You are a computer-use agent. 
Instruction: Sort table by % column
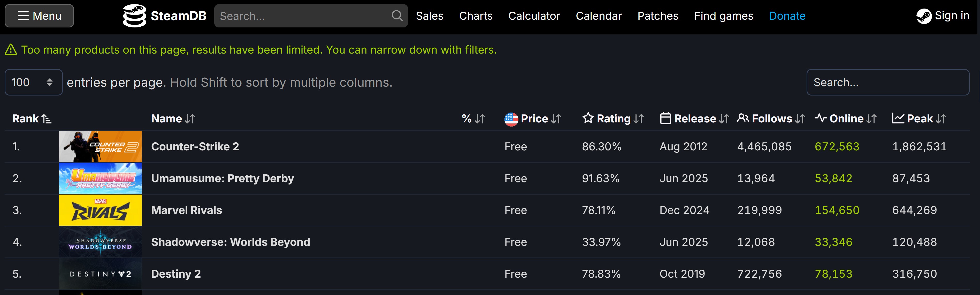pyautogui.click(x=473, y=119)
